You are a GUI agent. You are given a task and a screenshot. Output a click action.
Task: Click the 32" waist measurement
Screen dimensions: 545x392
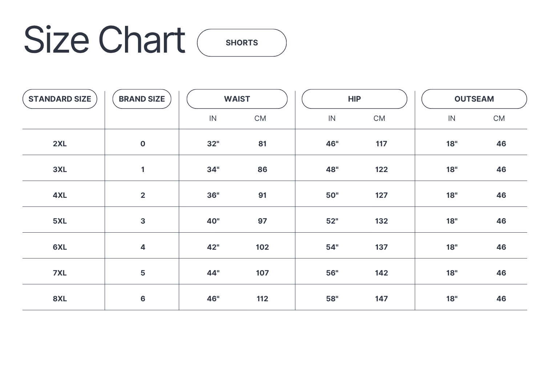[x=213, y=144]
